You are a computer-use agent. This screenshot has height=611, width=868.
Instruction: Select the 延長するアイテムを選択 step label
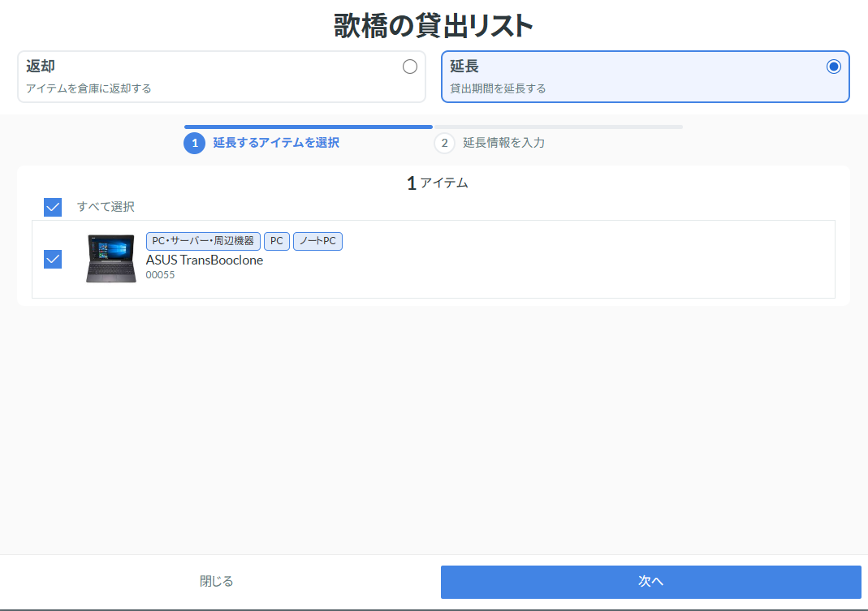(x=276, y=143)
